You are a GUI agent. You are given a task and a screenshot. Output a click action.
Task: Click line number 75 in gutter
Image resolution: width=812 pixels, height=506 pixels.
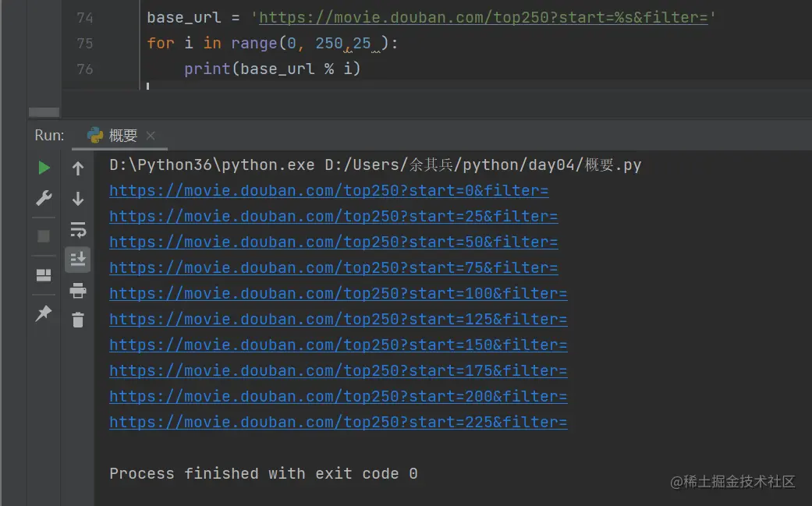(x=85, y=44)
